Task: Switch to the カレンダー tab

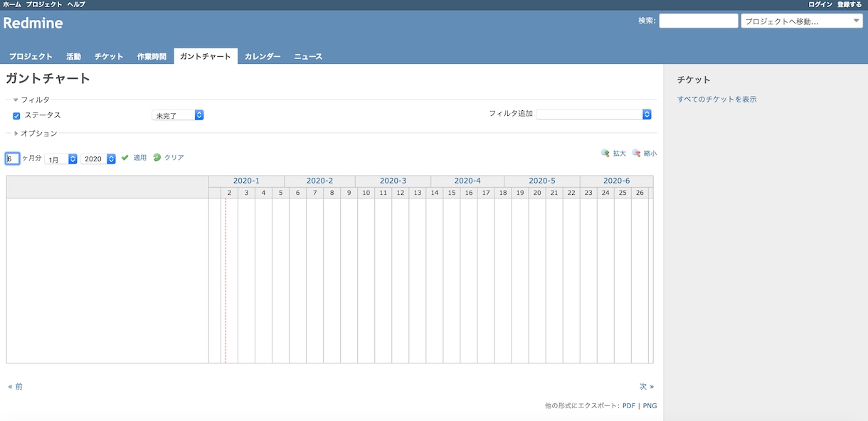Action: (263, 56)
